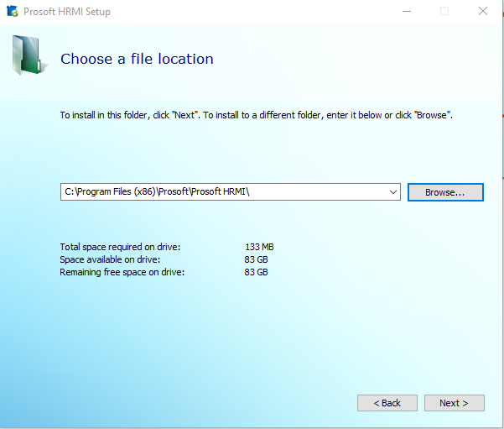504x429 pixels.
Task: Click the install folder instruction text
Action: tap(256, 115)
